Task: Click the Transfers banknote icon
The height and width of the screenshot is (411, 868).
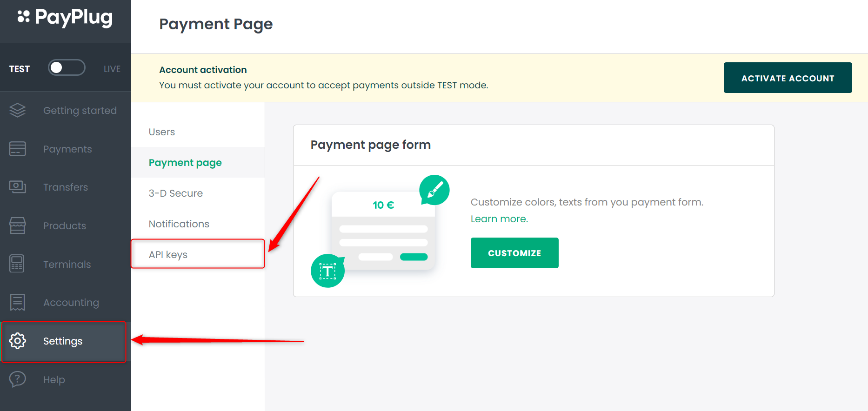Action: coord(18,187)
